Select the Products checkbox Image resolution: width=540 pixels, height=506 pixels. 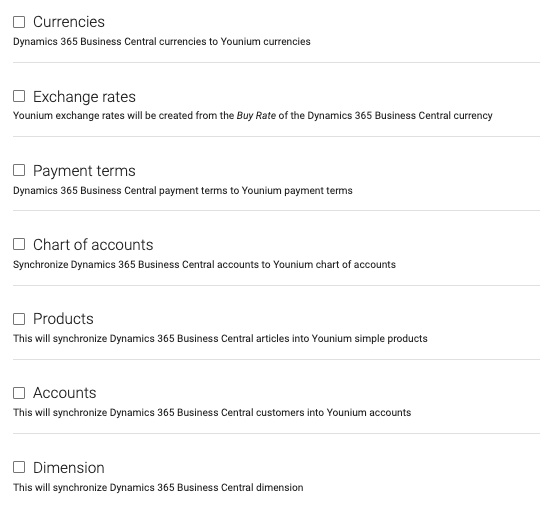click(19, 319)
